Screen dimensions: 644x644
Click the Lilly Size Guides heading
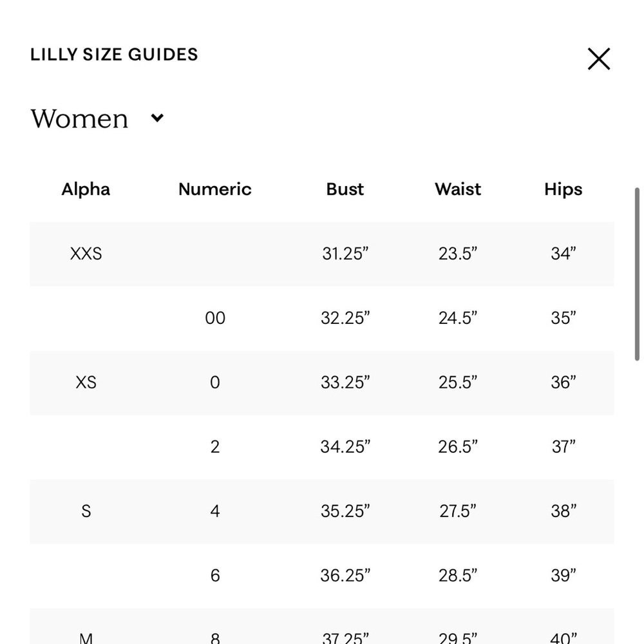coord(114,55)
